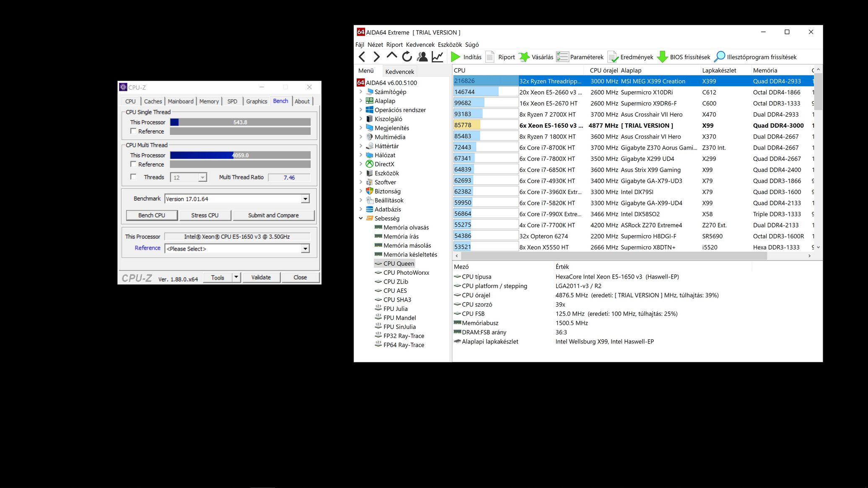This screenshot has width=868, height=488.
Task: Enable Single Thread Reference checkbox in CPU-Z
Action: tap(134, 131)
